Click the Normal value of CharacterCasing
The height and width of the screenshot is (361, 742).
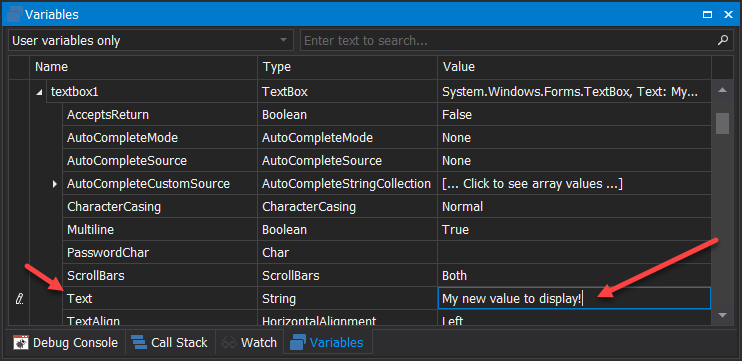tap(462, 207)
